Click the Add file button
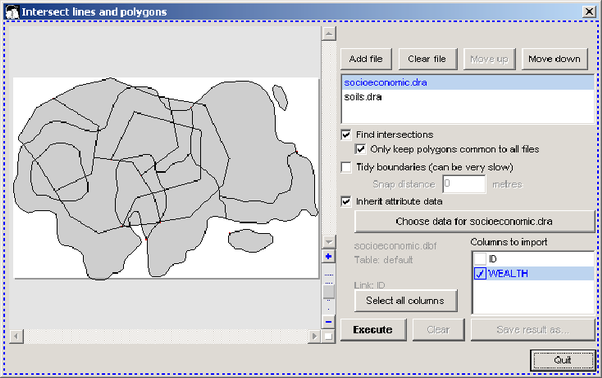602x378 pixels. [366, 59]
